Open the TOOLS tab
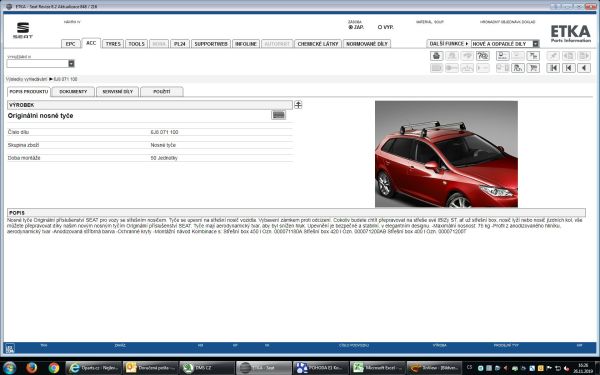This screenshot has width=600, height=375. coord(136,44)
